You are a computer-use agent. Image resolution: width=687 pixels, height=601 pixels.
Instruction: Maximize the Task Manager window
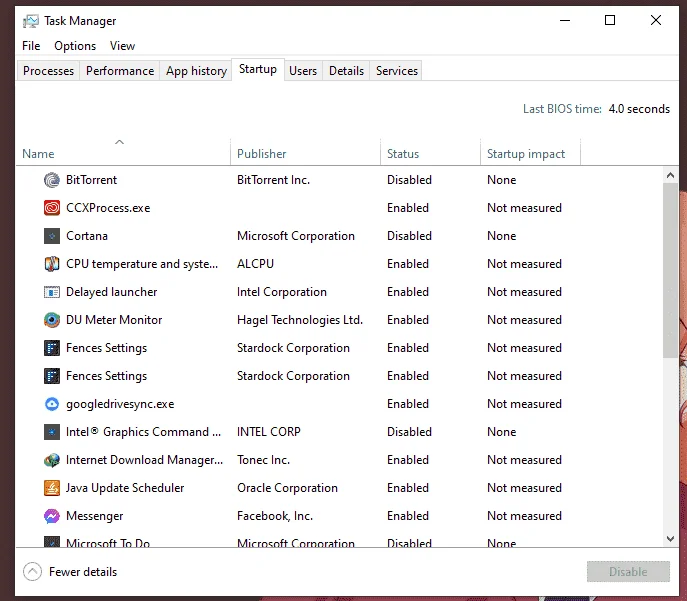(x=610, y=21)
